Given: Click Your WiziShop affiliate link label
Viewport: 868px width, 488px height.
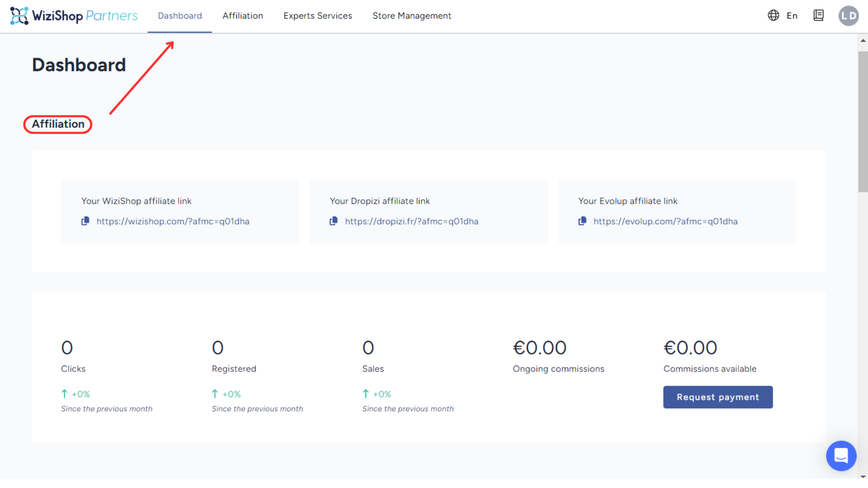Looking at the screenshot, I should click(136, 201).
